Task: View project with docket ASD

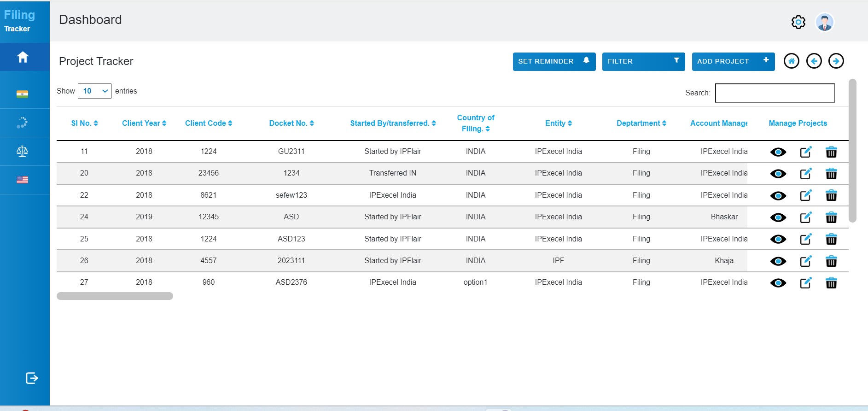Action: tap(778, 217)
